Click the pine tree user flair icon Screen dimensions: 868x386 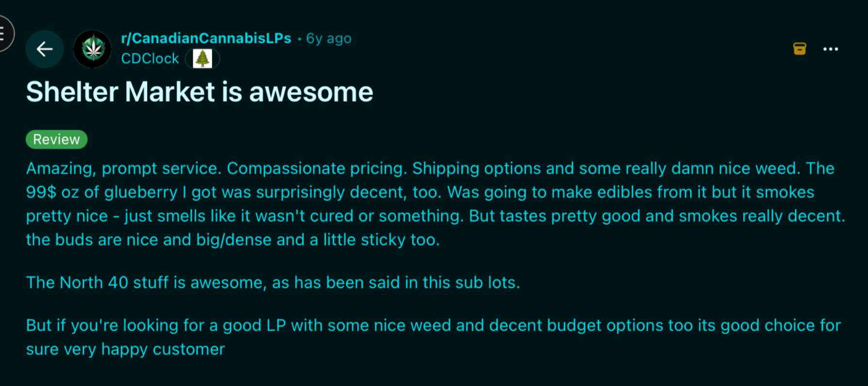202,59
